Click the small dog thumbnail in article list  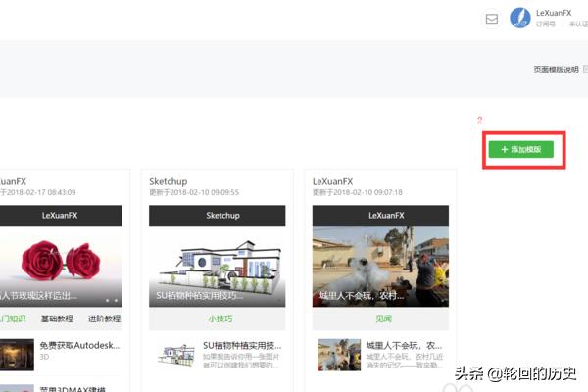(336, 353)
